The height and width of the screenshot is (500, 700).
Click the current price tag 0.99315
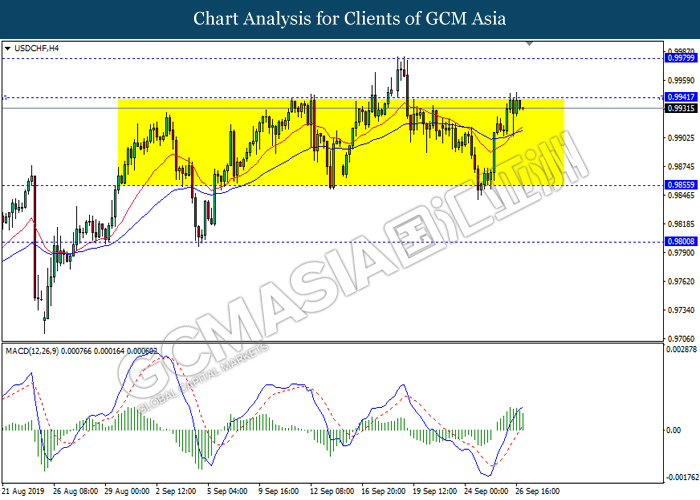680,108
